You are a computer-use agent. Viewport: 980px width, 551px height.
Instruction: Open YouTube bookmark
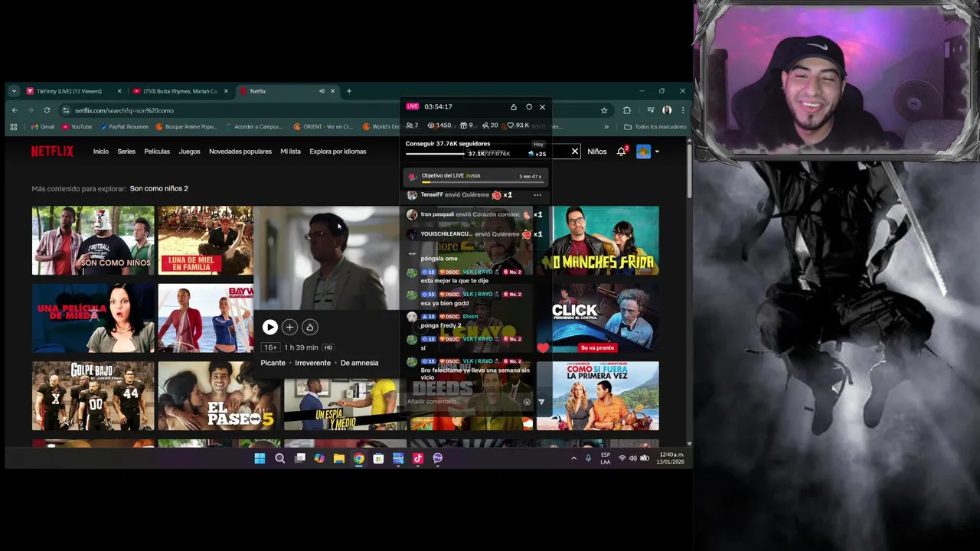point(77,127)
